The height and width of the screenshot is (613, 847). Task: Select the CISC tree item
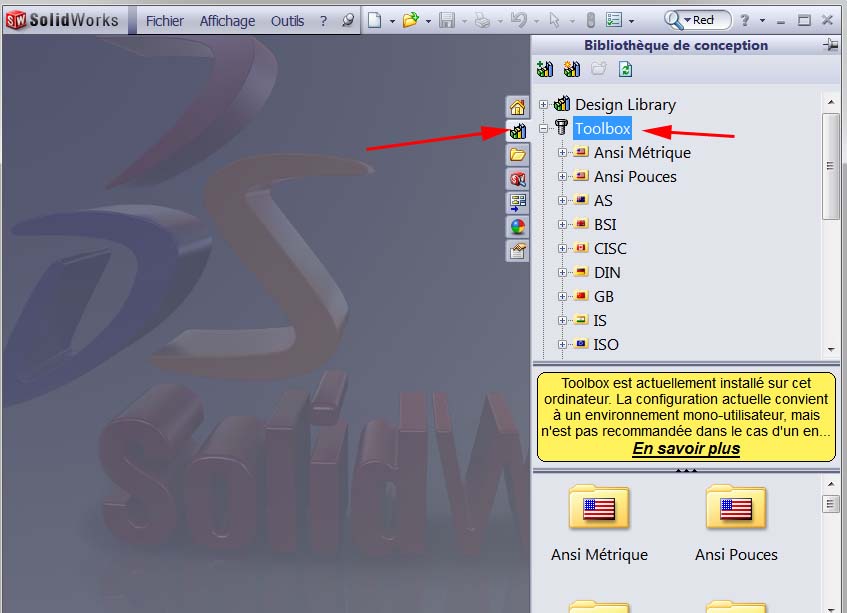(x=610, y=248)
